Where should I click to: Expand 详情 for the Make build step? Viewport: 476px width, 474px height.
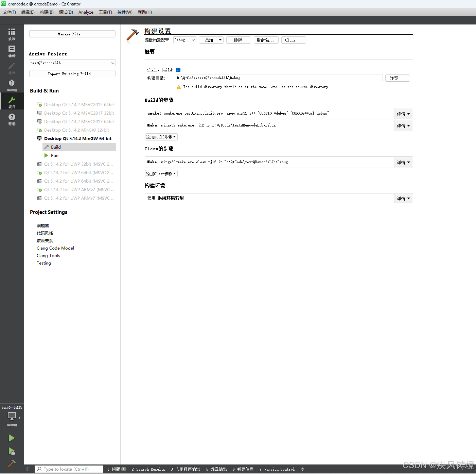click(403, 125)
